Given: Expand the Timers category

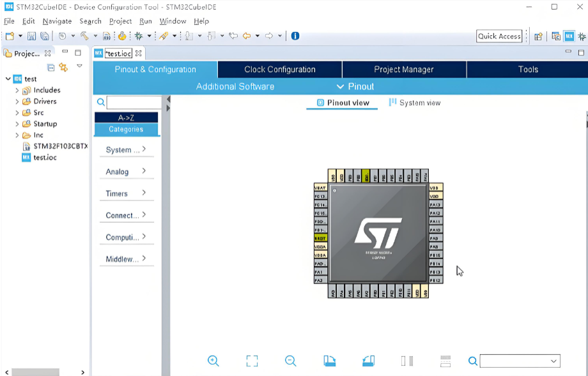Looking at the screenshot, I should (127, 193).
